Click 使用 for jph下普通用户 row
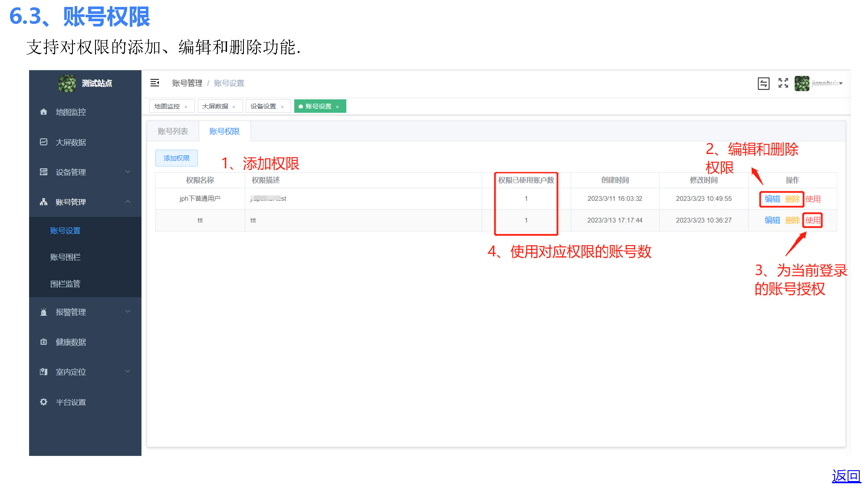The image size is (868, 488). point(813,199)
